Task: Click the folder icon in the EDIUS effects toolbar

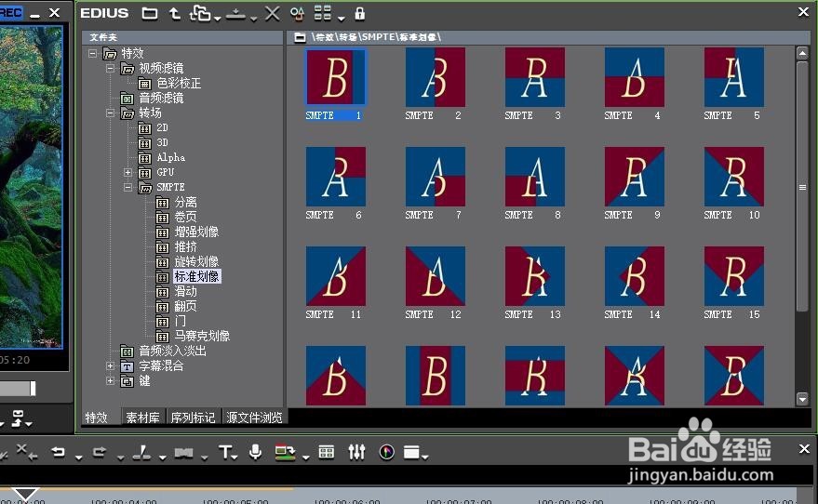Action: 150,14
